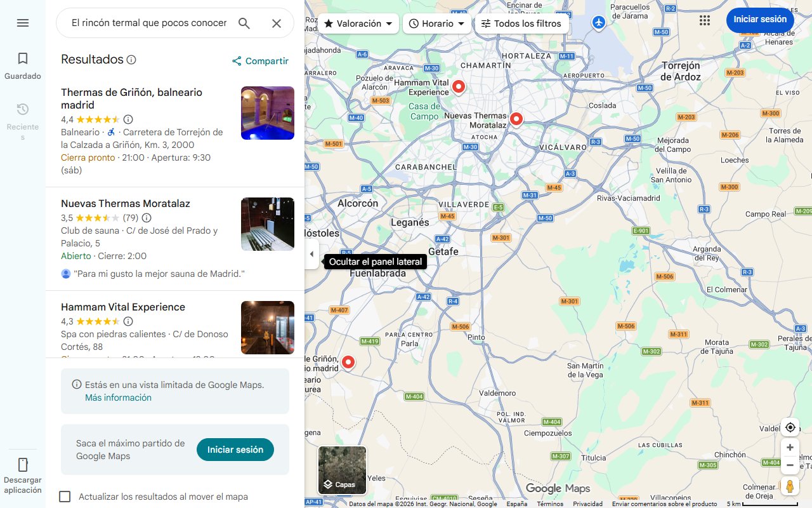This screenshot has height=508, width=812.
Task: Collapse the side panel with the arrow
Action: [311, 253]
